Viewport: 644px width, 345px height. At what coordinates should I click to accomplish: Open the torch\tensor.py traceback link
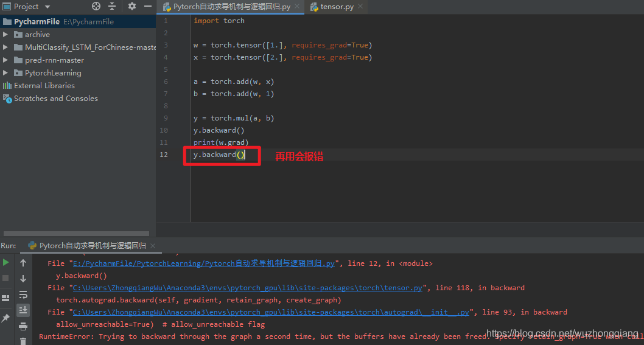[x=247, y=288]
